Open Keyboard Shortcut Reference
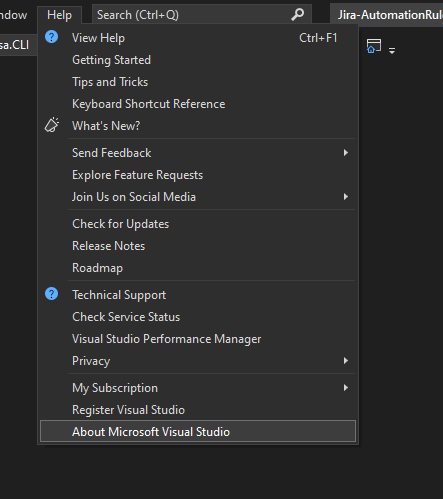Image resolution: width=443 pixels, height=499 pixels. (198, 104)
